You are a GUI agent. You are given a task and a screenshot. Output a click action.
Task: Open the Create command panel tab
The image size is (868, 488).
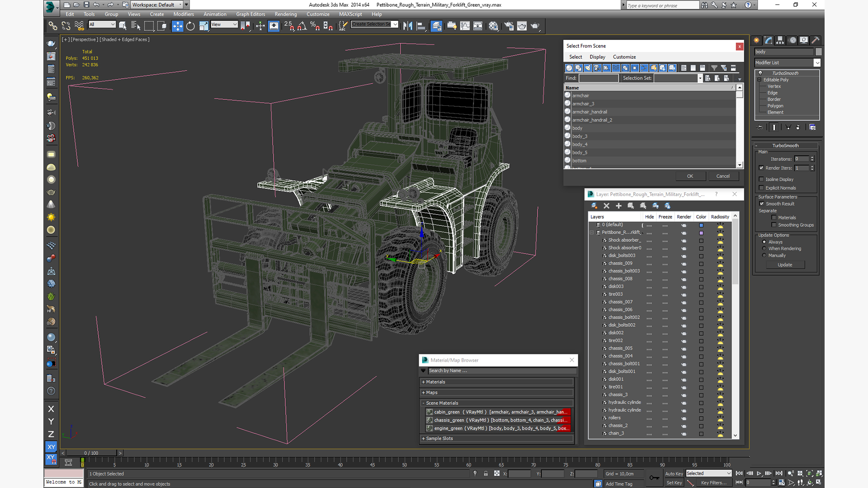(x=757, y=40)
